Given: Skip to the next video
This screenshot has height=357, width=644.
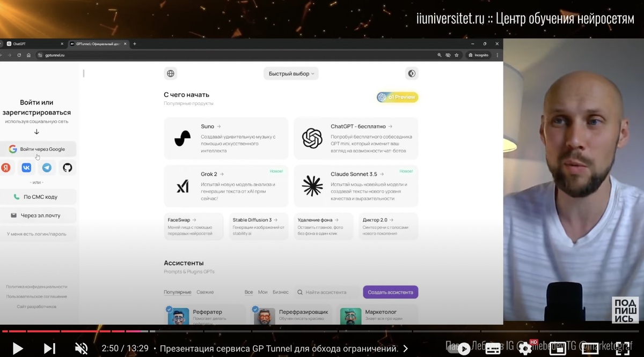Looking at the screenshot, I should [49, 348].
